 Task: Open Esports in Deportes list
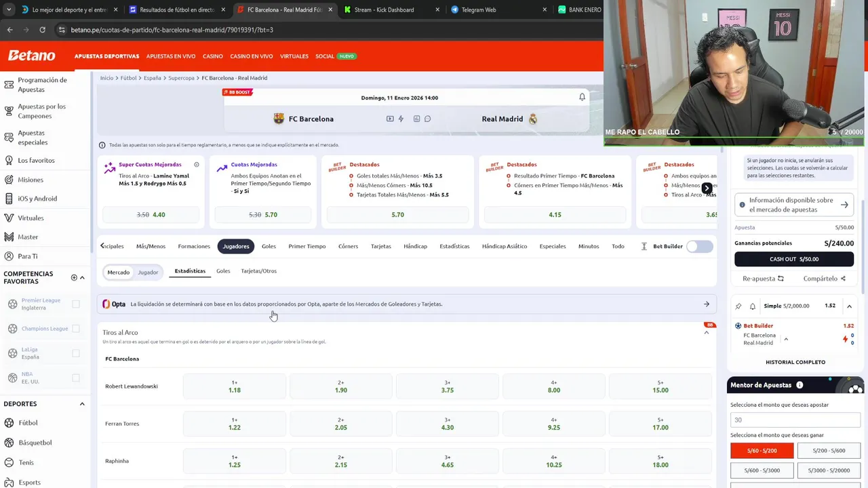[30, 483]
